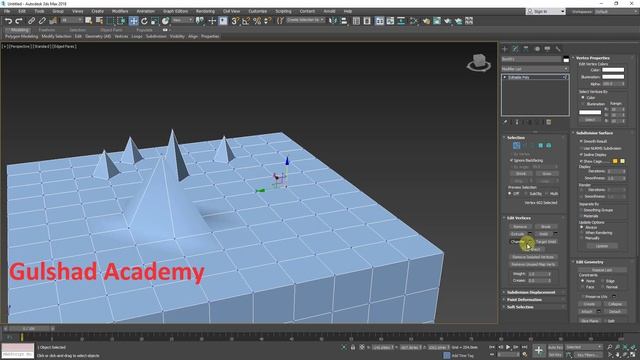Click the Undo arrow icon

point(9,21)
